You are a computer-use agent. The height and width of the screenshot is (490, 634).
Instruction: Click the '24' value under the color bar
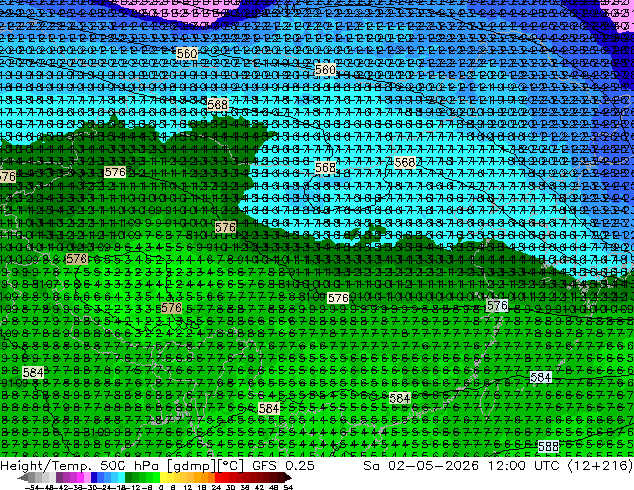pyautogui.click(x=216, y=488)
